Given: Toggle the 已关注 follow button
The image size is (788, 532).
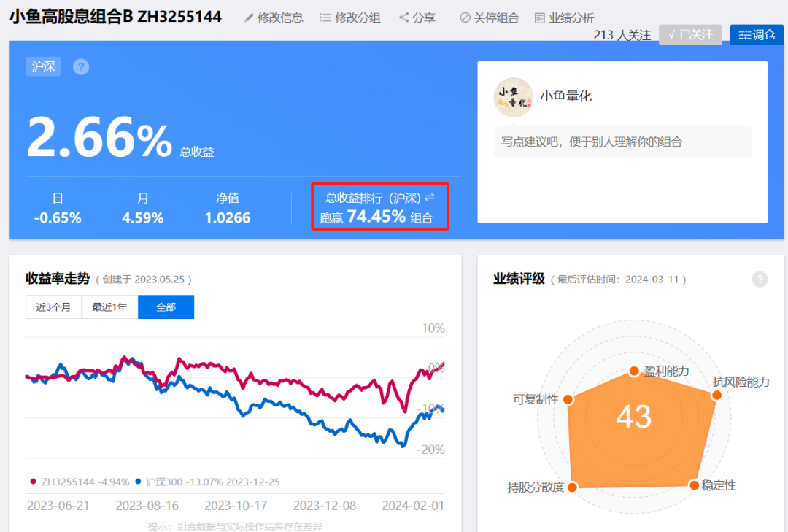Looking at the screenshot, I should click(690, 35).
